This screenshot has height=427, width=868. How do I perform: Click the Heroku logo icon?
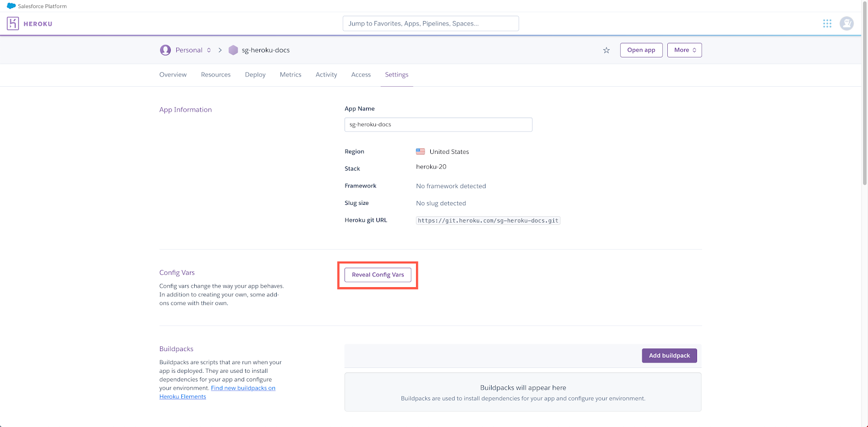coord(13,23)
